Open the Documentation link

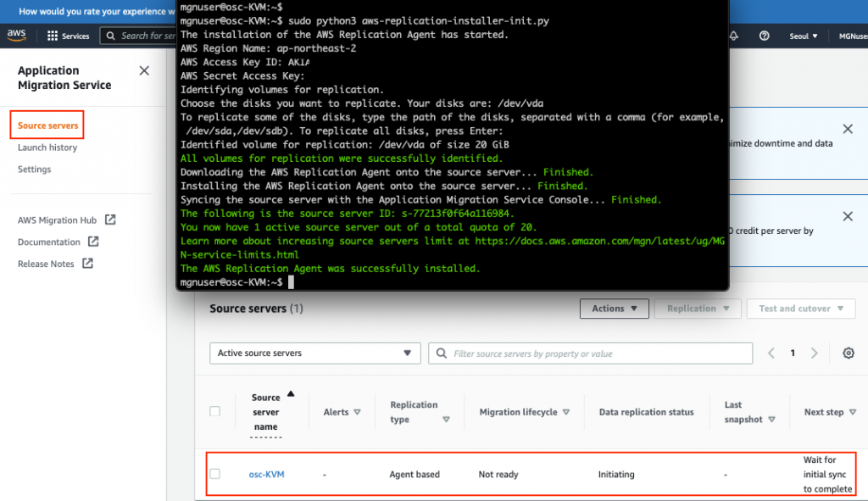tap(48, 242)
